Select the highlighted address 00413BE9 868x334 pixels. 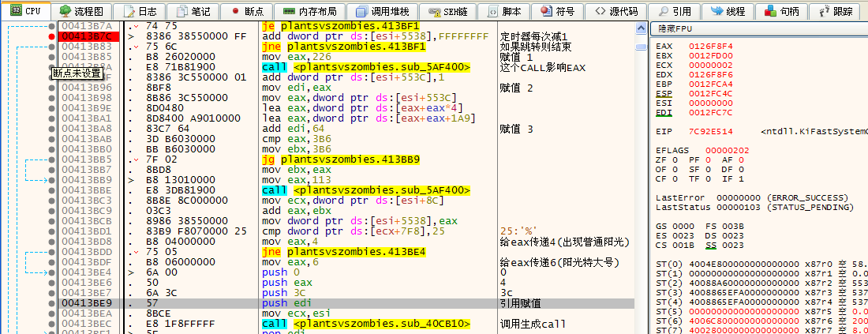[87, 303]
